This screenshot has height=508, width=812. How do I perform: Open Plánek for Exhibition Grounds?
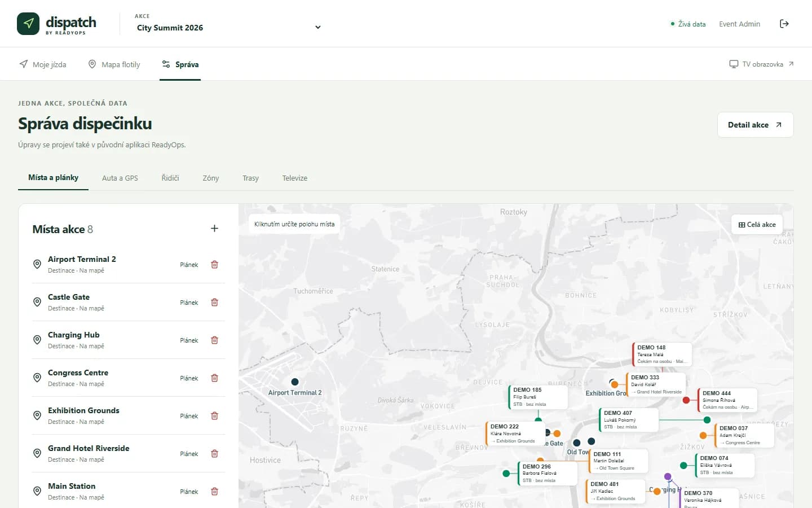click(189, 416)
